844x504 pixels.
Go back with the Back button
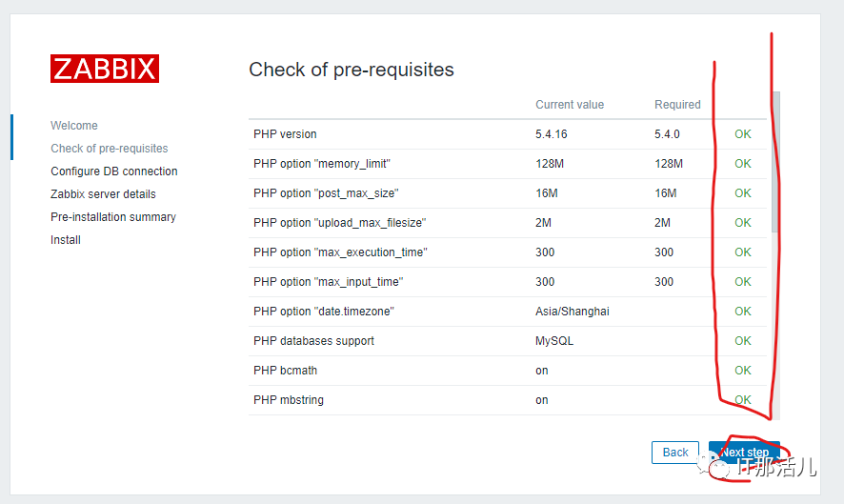[675, 453]
